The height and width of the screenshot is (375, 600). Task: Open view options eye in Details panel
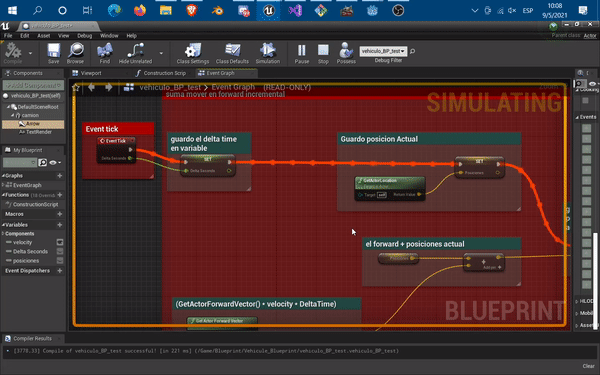click(x=593, y=83)
